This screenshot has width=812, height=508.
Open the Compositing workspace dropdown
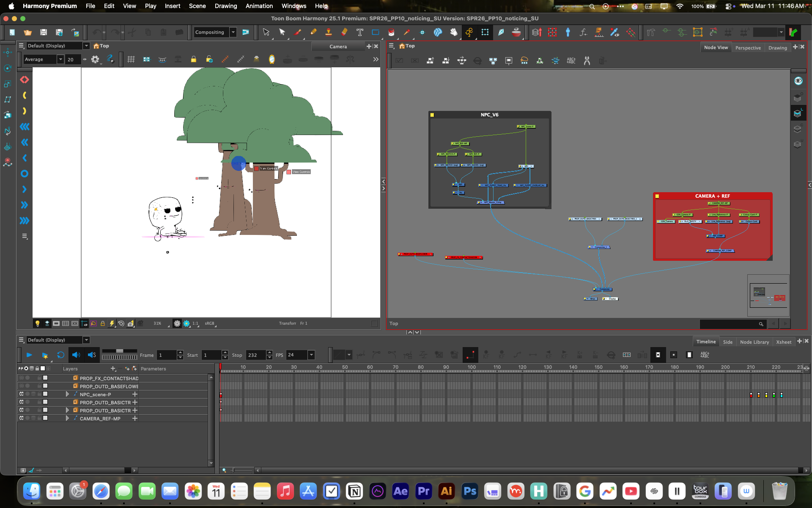point(233,32)
